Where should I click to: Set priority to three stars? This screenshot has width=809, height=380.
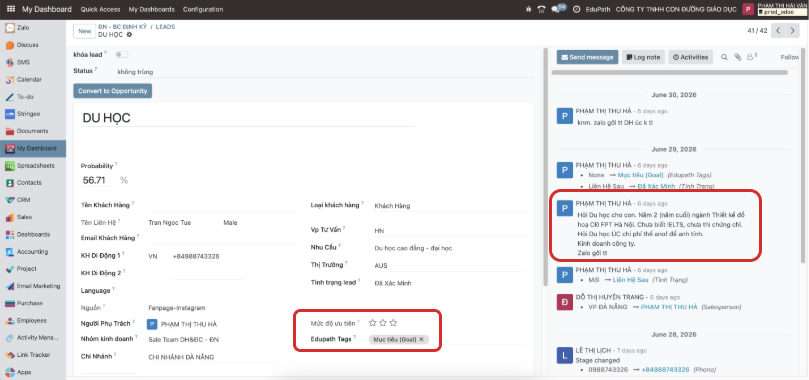pyautogui.click(x=393, y=323)
